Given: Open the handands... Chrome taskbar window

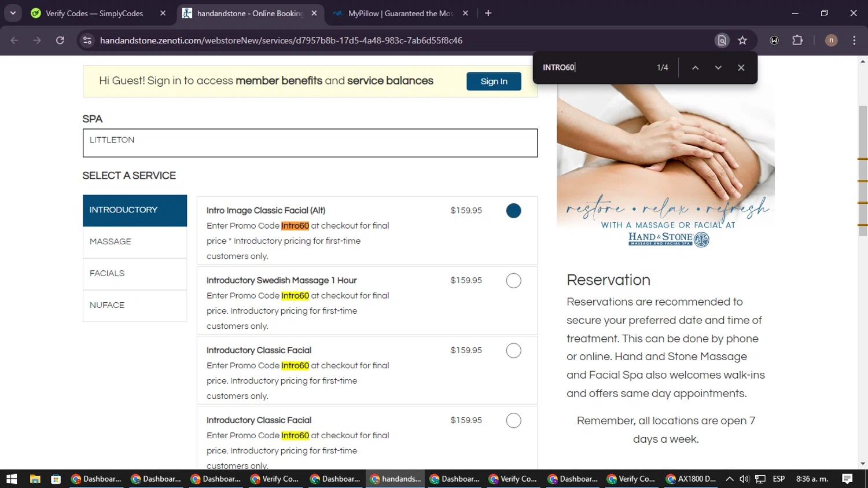Looking at the screenshot, I should pos(396,479).
